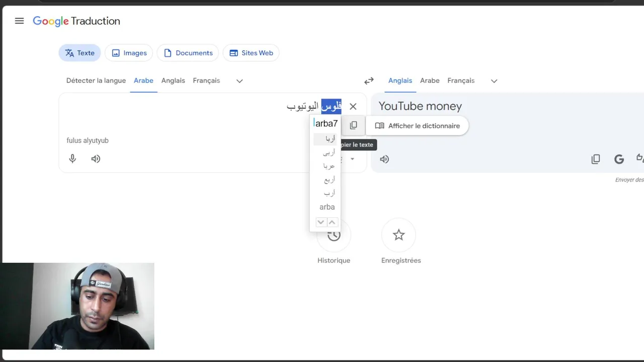This screenshot has height=362, width=644.
Task: Select Français as source language
Action: point(206,80)
